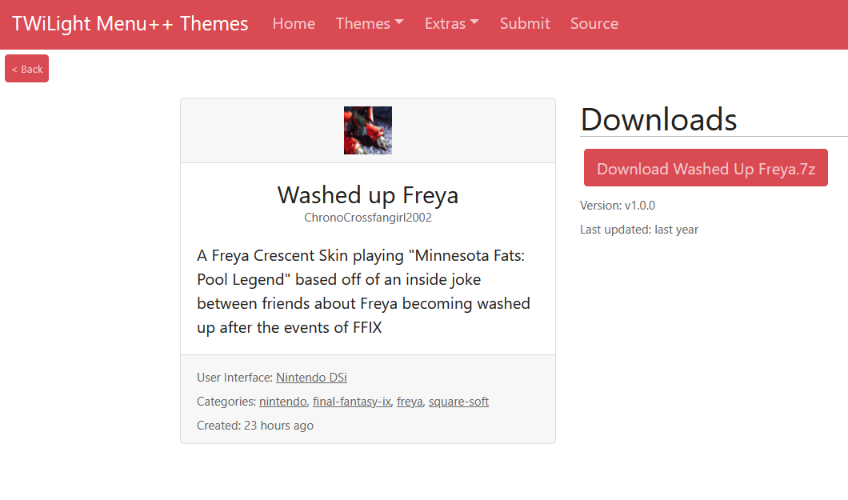Screen dimensions: 848x500
Task: Click the Version v1.0.0 text
Action: [x=618, y=206]
